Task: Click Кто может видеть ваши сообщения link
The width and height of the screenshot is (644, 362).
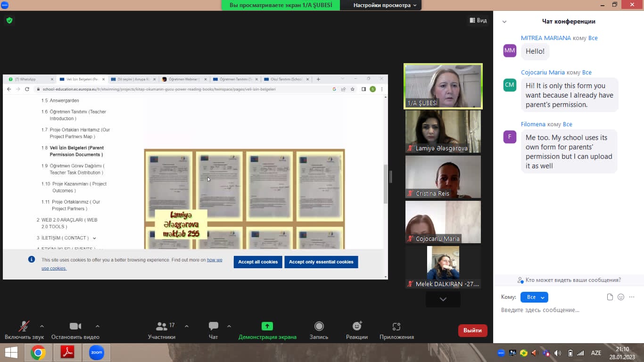Action: tap(569, 280)
